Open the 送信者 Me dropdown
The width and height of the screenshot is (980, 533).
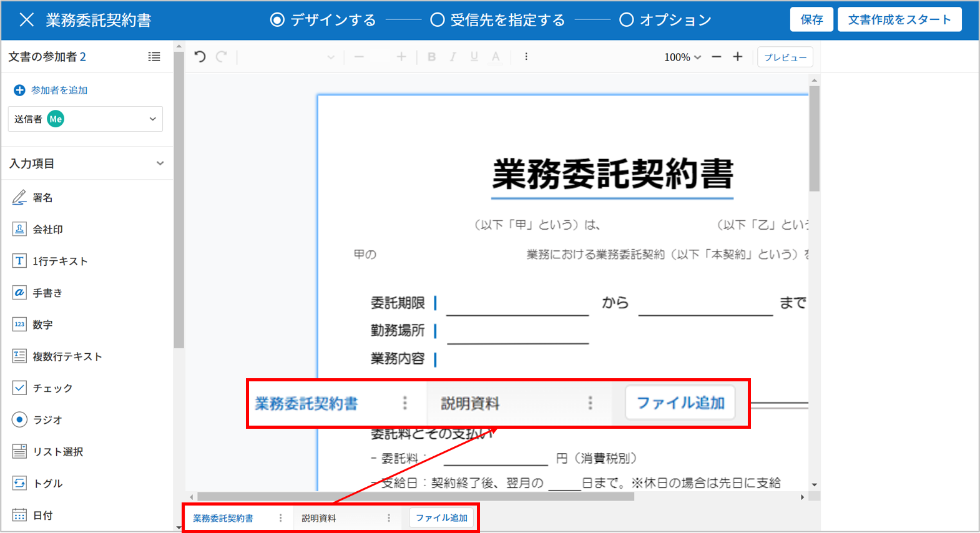click(x=86, y=119)
